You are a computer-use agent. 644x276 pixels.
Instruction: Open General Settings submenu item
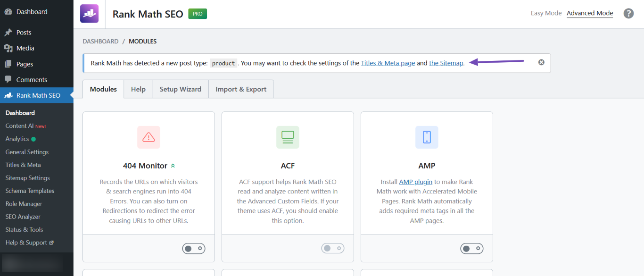27,152
